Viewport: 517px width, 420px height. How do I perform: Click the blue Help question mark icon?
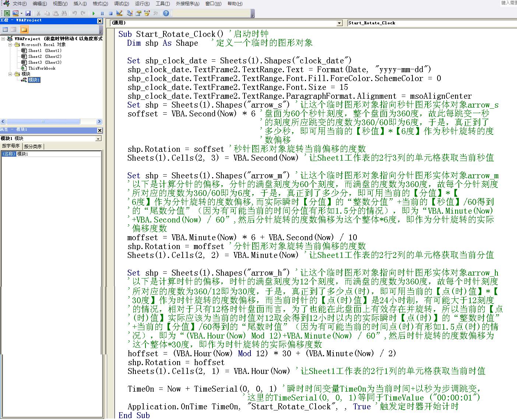[x=166, y=13]
